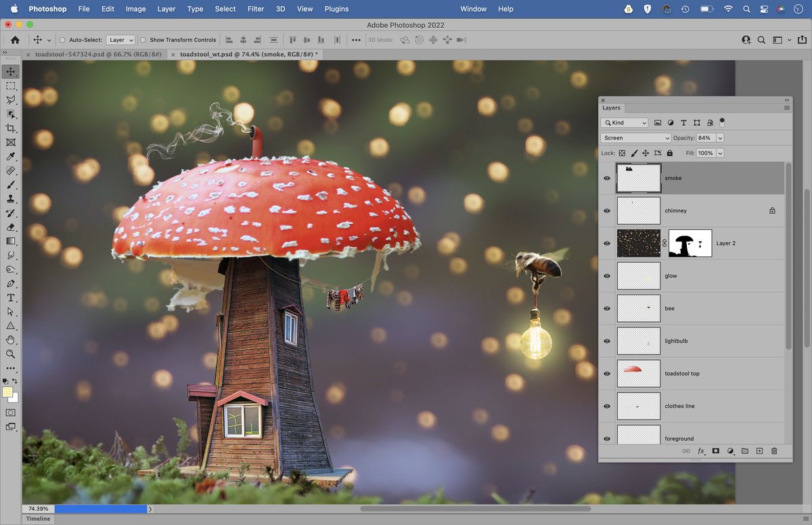Click the foreground color swatch
This screenshot has height=525, width=812.
tap(7, 392)
